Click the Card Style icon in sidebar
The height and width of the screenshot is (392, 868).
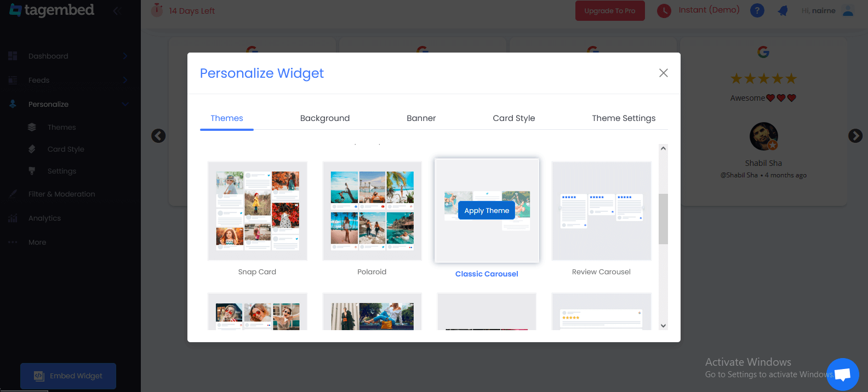coord(32,149)
